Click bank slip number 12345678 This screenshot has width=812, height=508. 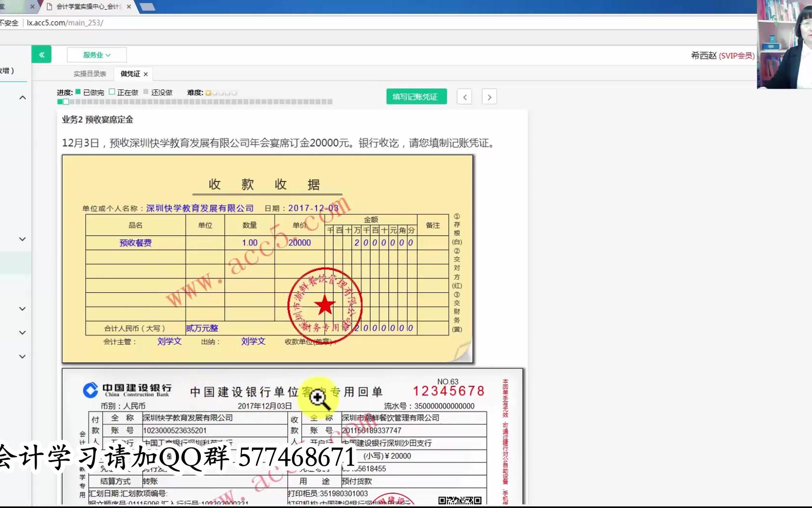449,391
